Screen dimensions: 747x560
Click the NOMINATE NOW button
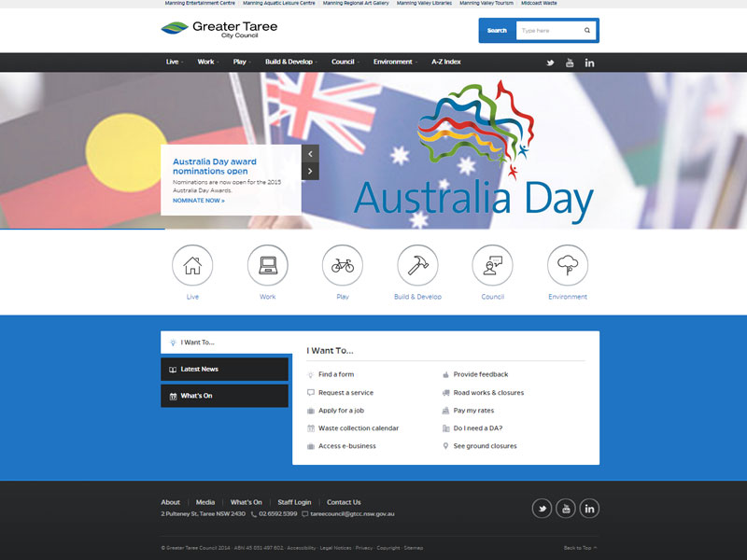197,202
